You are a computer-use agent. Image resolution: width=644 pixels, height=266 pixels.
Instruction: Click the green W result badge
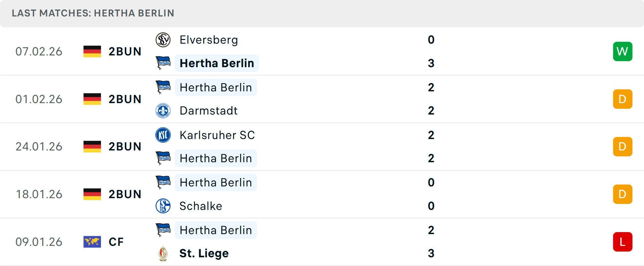tap(623, 51)
